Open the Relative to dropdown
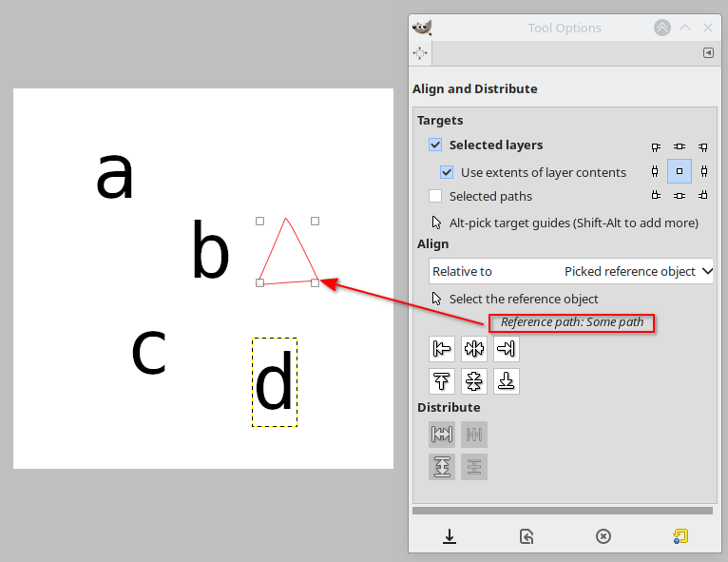 click(571, 271)
